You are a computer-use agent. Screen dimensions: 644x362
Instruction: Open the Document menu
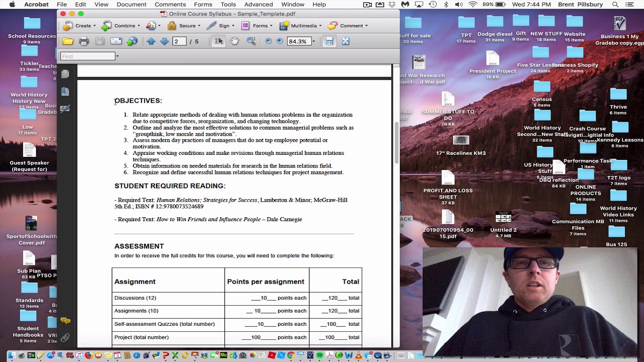[x=131, y=5]
